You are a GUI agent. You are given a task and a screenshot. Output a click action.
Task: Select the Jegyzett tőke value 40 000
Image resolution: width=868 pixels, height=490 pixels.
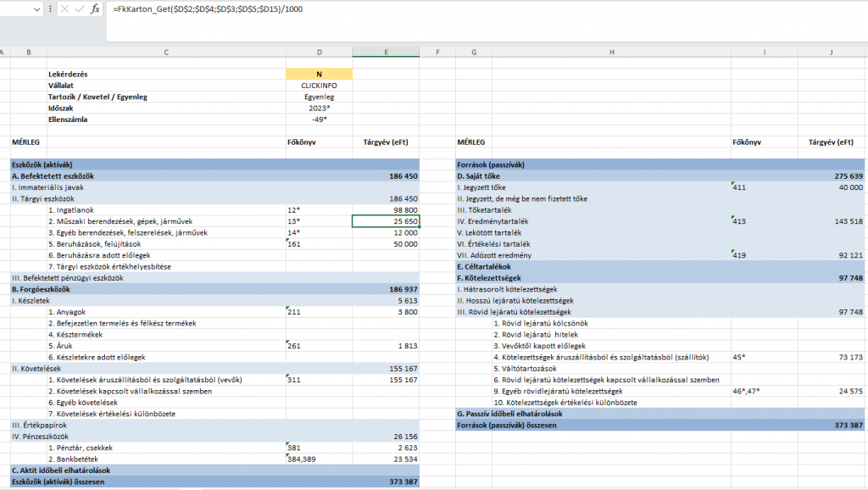point(832,187)
